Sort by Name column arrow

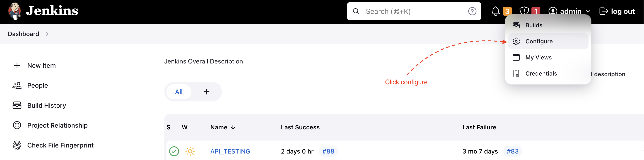(233, 127)
